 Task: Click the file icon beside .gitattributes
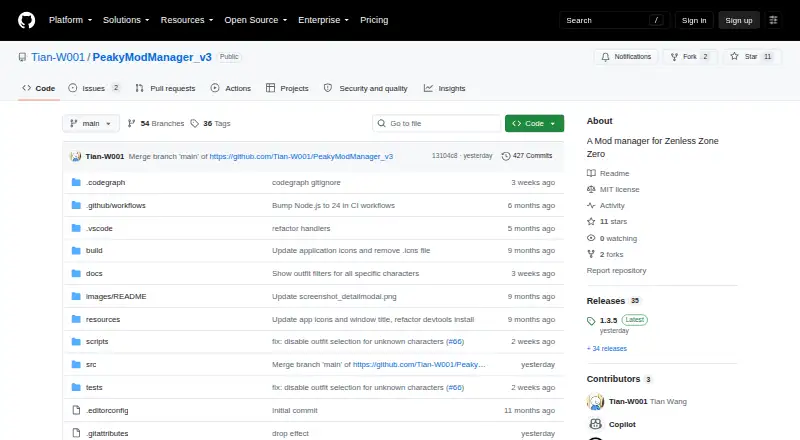click(x=76, y=433)
